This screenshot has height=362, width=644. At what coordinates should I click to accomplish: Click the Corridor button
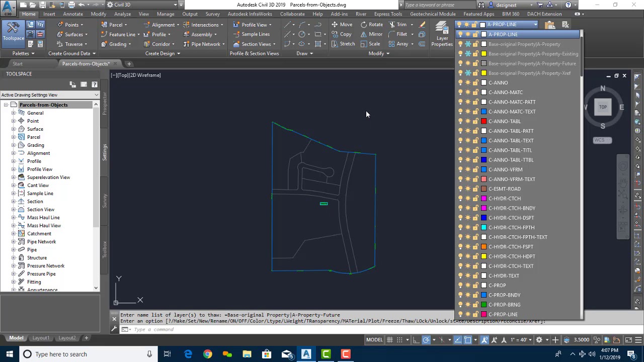pos(158,44)
